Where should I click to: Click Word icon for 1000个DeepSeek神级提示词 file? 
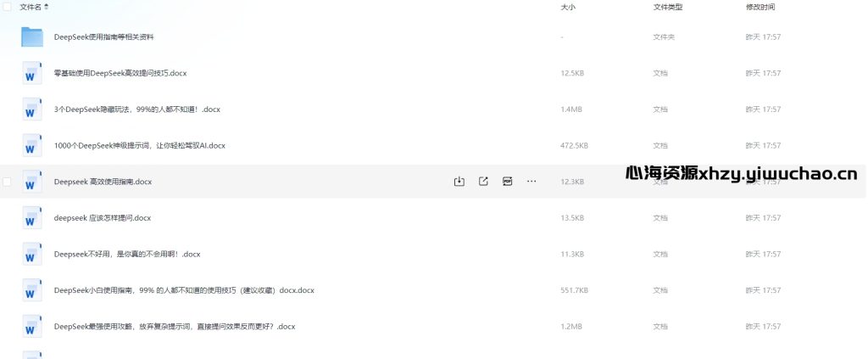[32, 146]
